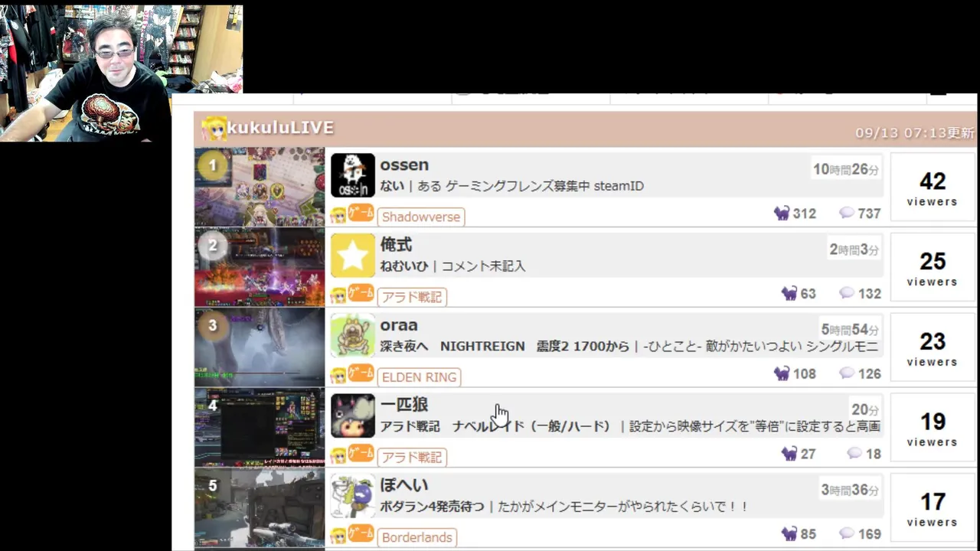Click ossen's avatar icon
980x551 pixels.
353,175
